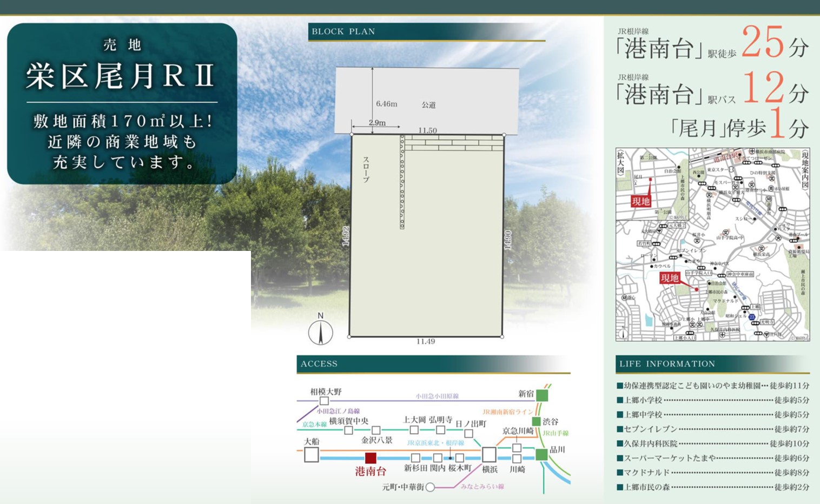This screenshot has width=820, height=504.
Task: Select the 大船 station square
Action: pyautogui.click(x=312, y=455)
